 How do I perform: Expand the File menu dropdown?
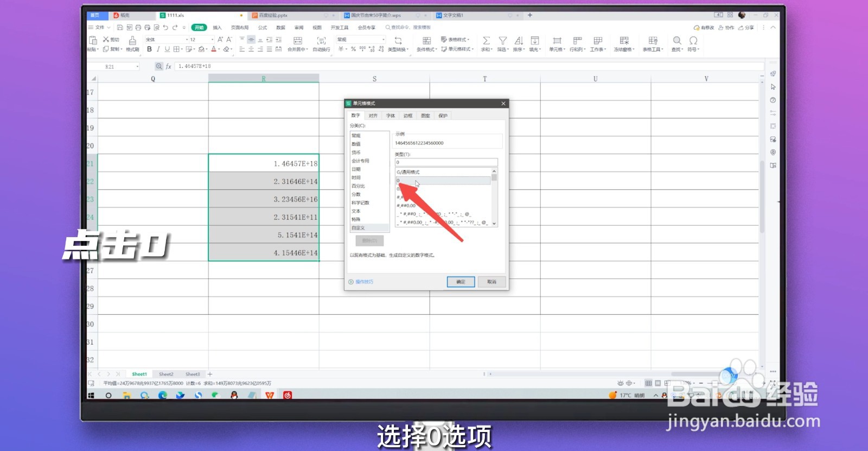[x=99, y=27]
